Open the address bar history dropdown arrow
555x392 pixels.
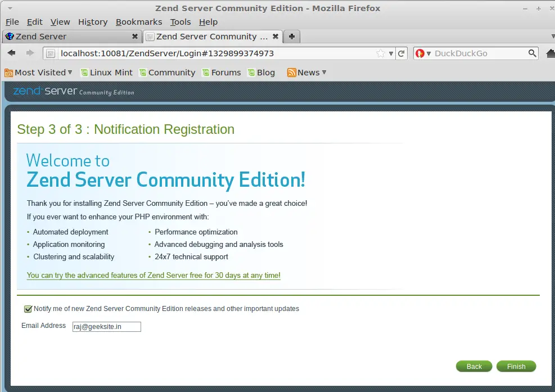[x=391, y=54]
